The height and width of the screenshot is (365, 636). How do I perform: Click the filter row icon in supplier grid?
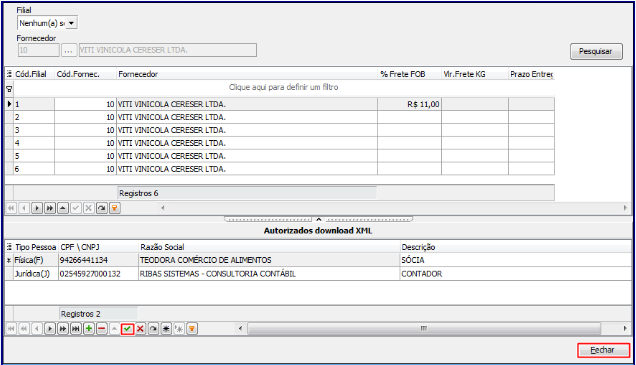(9, 88)
